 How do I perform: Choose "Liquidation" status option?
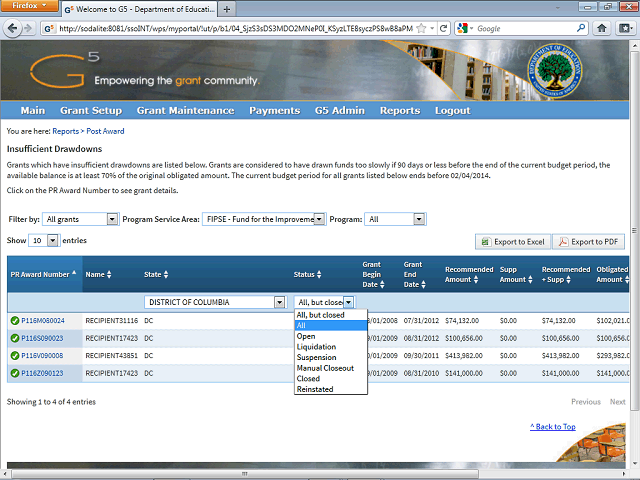coord(331,347)
